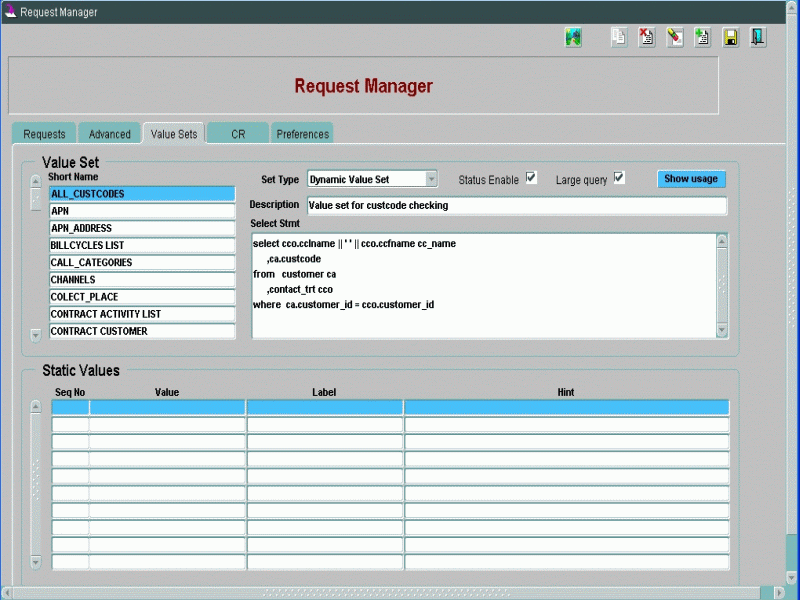Switch to the Requests tab
Viewport: 800px width, 600px height.
(44, 134)
